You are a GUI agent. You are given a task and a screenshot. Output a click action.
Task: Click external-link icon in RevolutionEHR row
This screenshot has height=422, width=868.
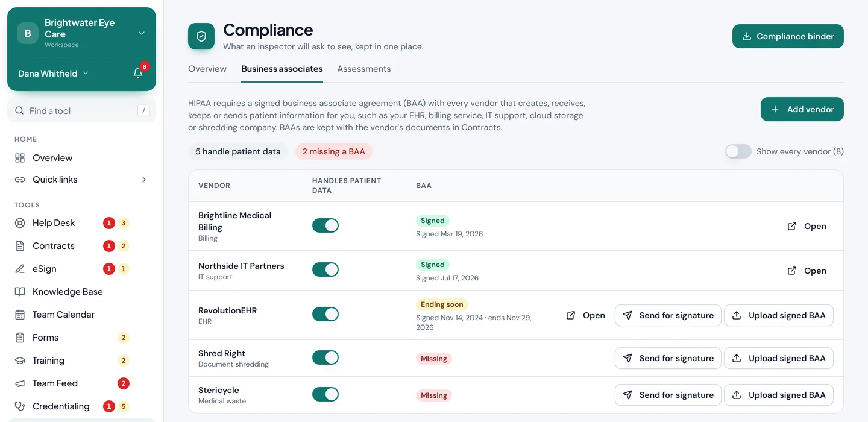571,315
